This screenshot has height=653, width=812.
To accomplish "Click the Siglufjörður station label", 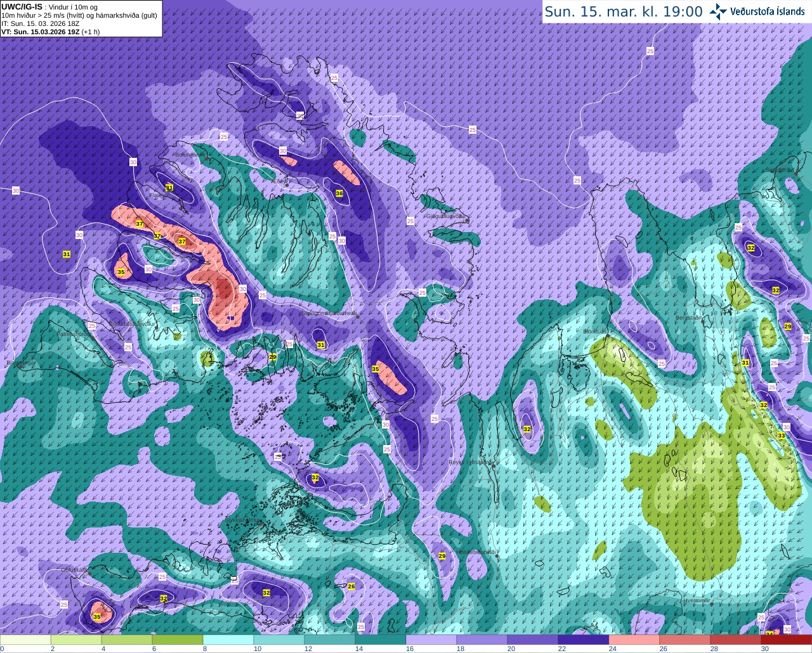I will click(780, 170).
